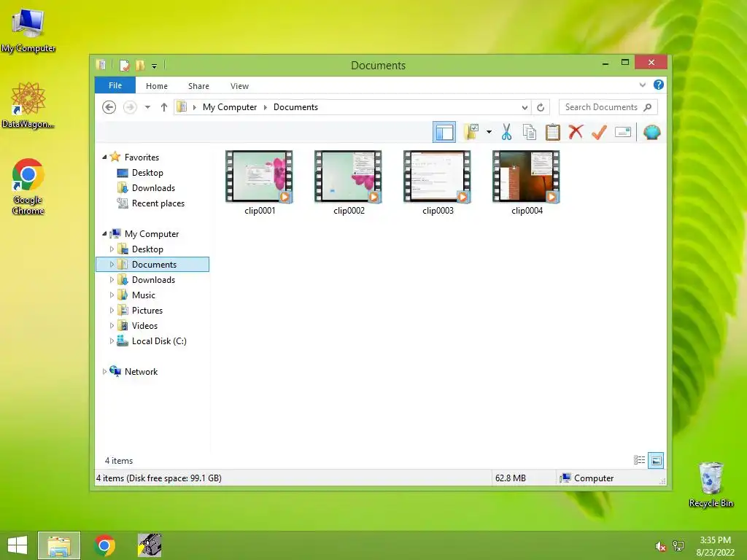747x560 pixels.
Task: Click the Copy icon in toolbar
Action: [x=530, y=132]
